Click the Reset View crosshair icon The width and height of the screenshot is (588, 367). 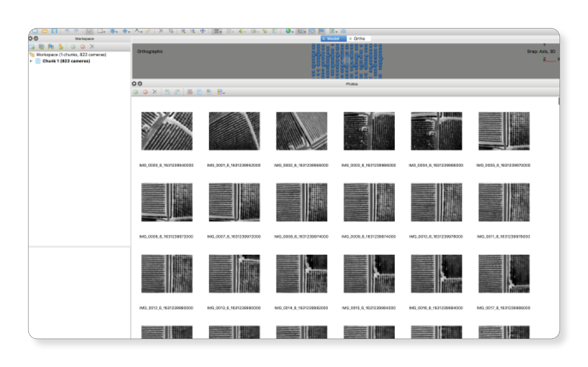(x=203, y=31)
